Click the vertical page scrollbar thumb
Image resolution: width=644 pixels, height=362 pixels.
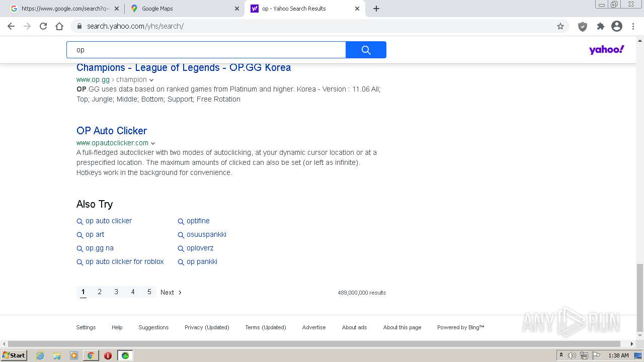pyautogui.click(x=640, y=298)
